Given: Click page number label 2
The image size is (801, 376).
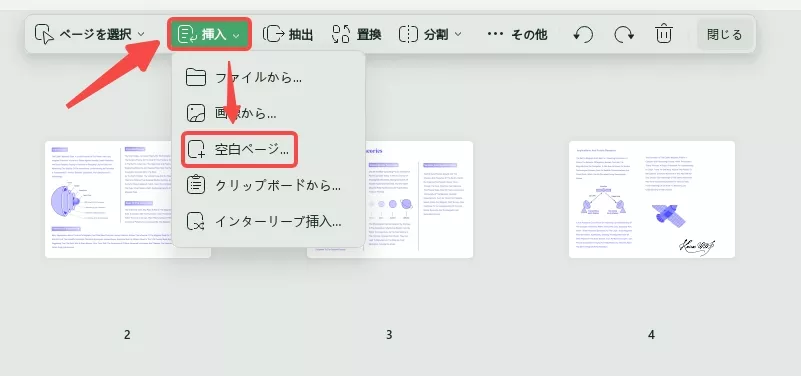Looking at the screenshot, I should point(127,335).
